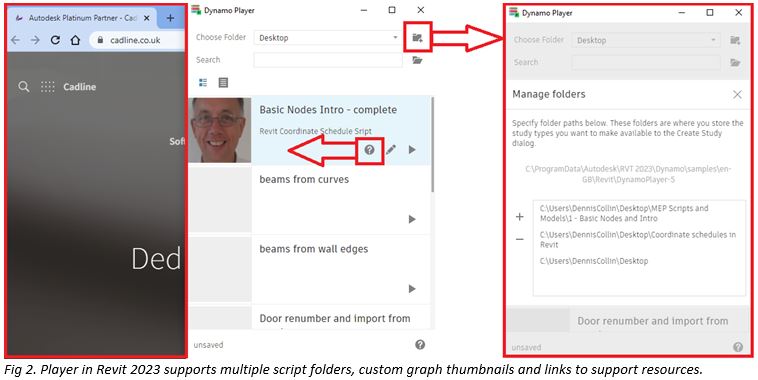Image resolution: width=758 pixels, height=380 pixels.
Task: Maximize the middle Dynamo Player window
Action: pyautogui.click(x=392, y=10)
